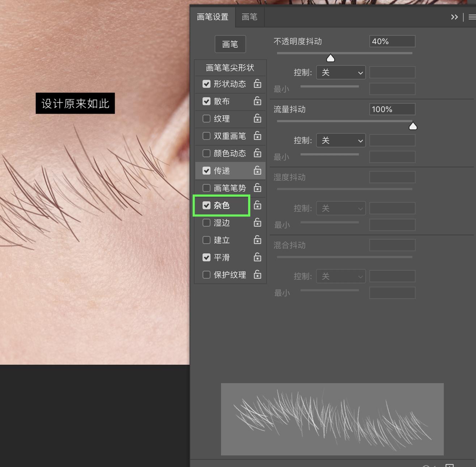
Task: Click the brush stroke preview thumbnail
Action: pos(332,419)
